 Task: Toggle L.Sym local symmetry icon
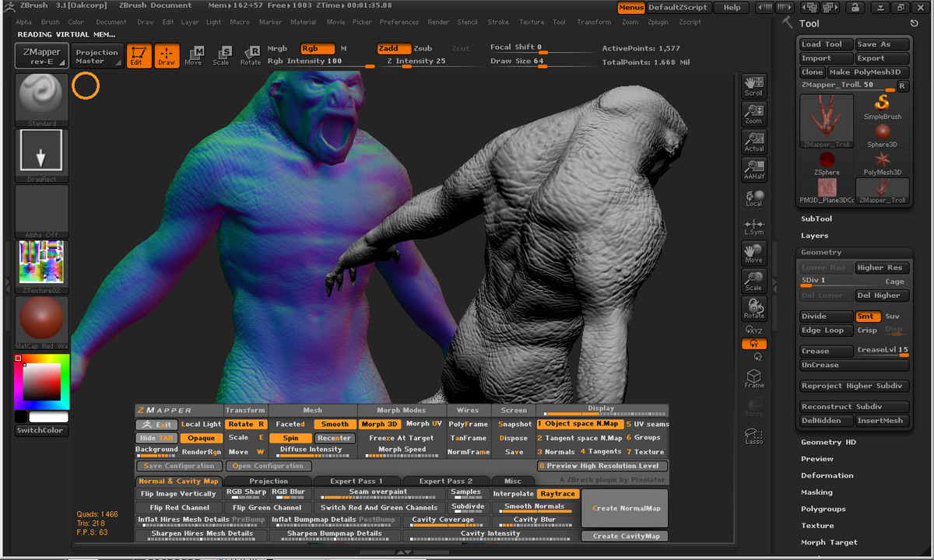(x=754, y=226)
